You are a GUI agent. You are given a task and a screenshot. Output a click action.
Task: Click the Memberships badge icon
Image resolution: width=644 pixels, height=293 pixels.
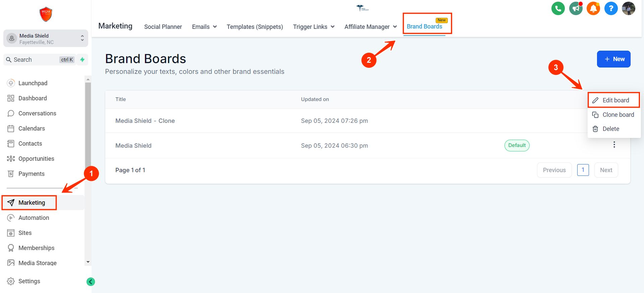click(11, 248)
